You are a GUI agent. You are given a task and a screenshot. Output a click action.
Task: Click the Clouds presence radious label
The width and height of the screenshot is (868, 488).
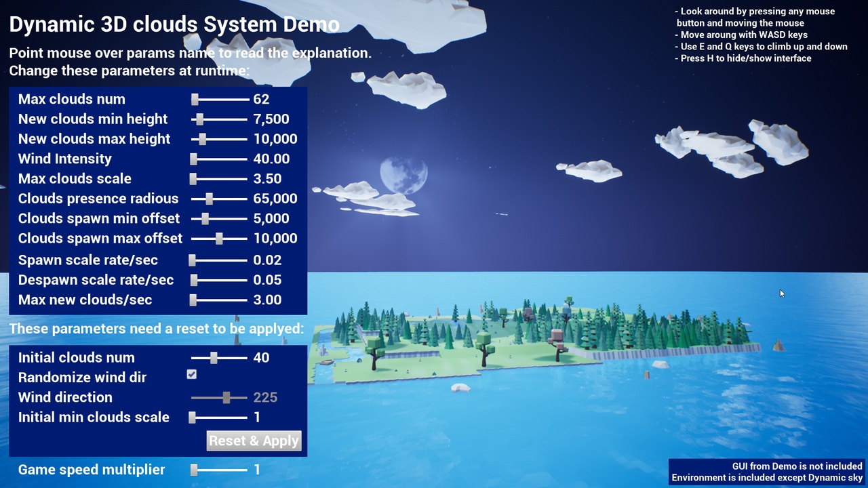(98, 199)
